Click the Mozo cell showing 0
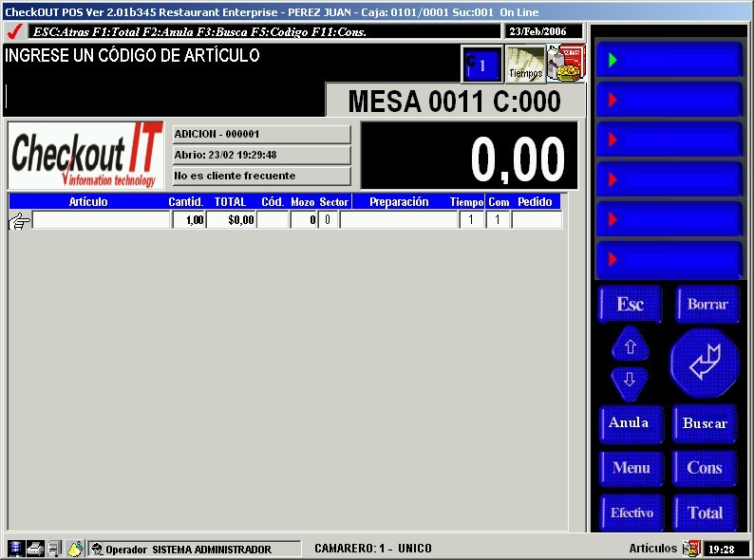 [x=304, y=220]
